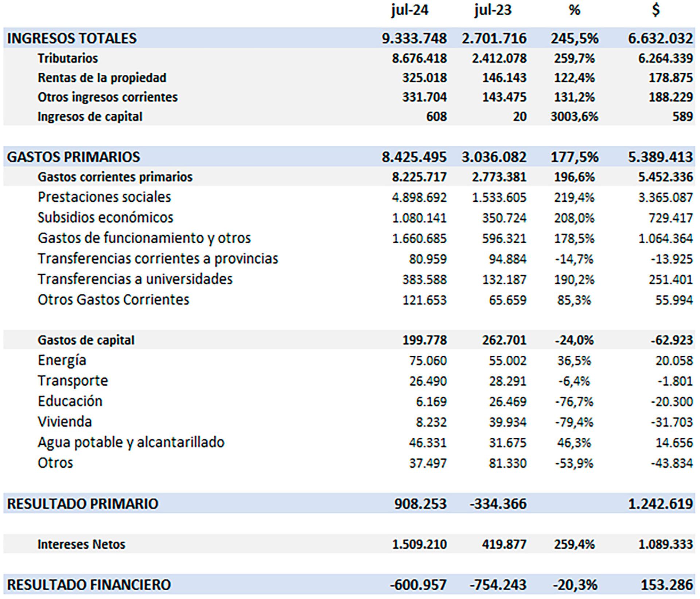Click the % column header

pos(574,10)
